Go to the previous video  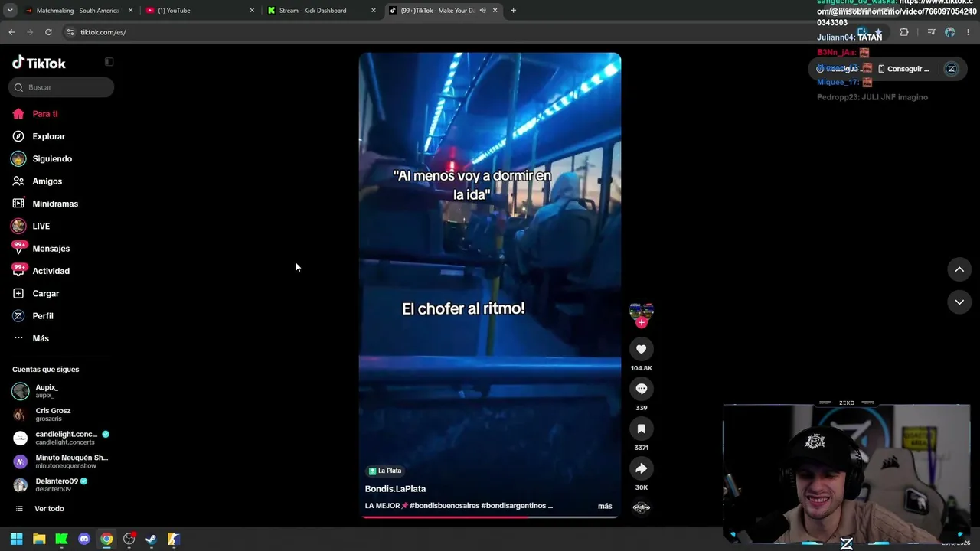[959, 269]
